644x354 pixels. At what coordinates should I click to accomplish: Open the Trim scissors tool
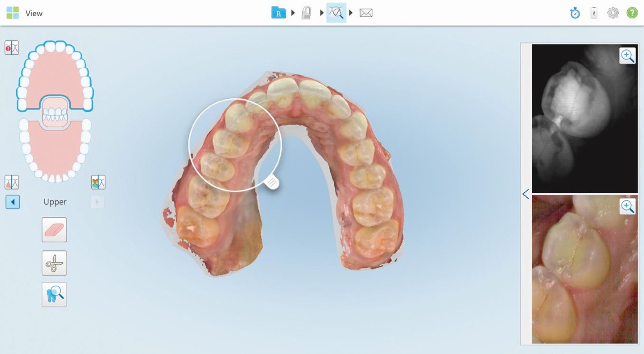pos(54,263)
